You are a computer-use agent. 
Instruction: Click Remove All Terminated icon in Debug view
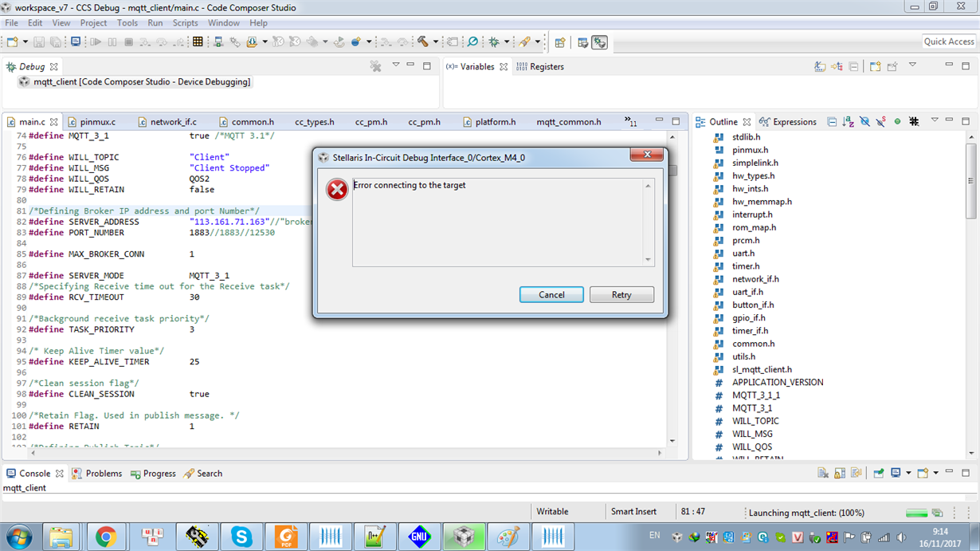375,66
